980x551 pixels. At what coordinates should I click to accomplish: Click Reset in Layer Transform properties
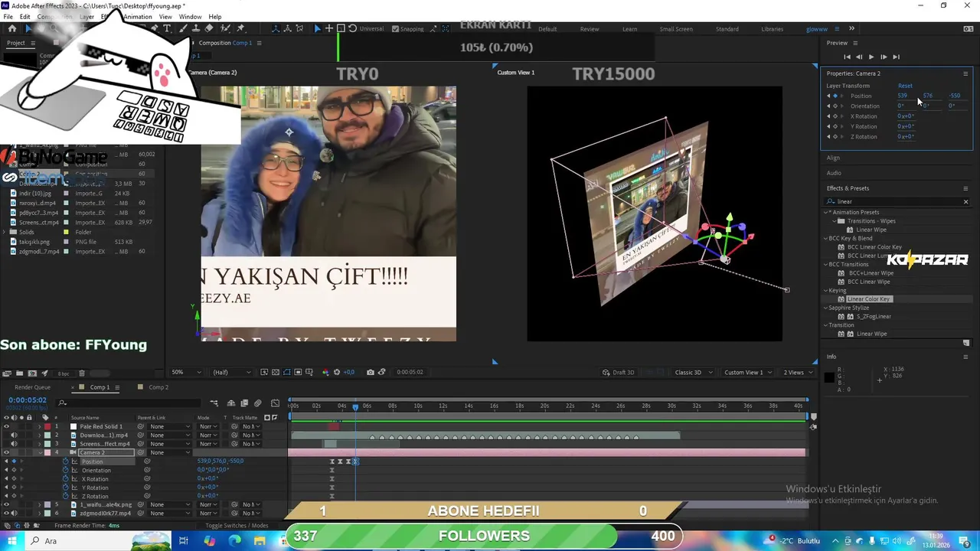[x=905, y=86]
